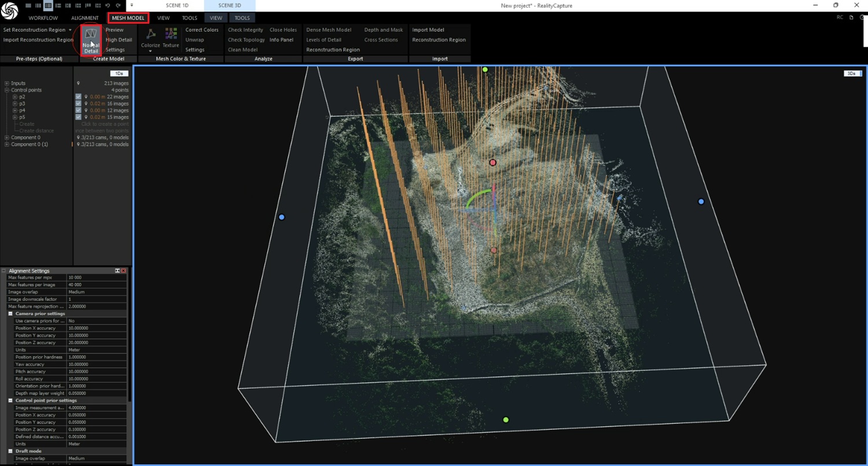Click the redo arrow in the title bar
The image size is (868, 466).
(118, 5)
